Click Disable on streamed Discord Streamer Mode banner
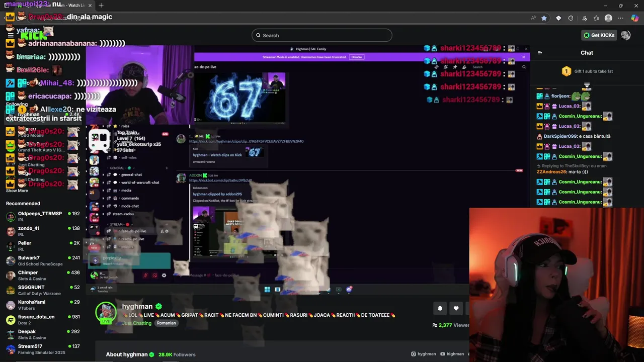Image resolution: width=644 pixels, height=362 pixels. coord(357,57)
